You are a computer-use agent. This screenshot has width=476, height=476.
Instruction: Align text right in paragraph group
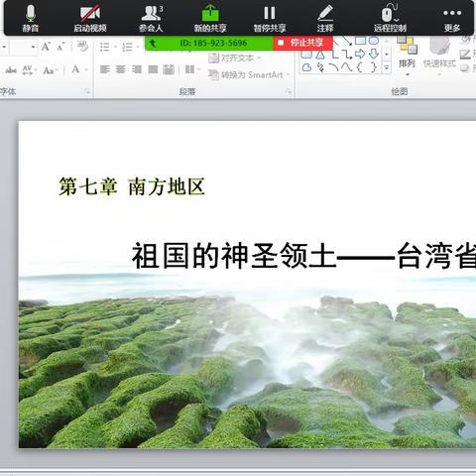[x=137, y=69]
